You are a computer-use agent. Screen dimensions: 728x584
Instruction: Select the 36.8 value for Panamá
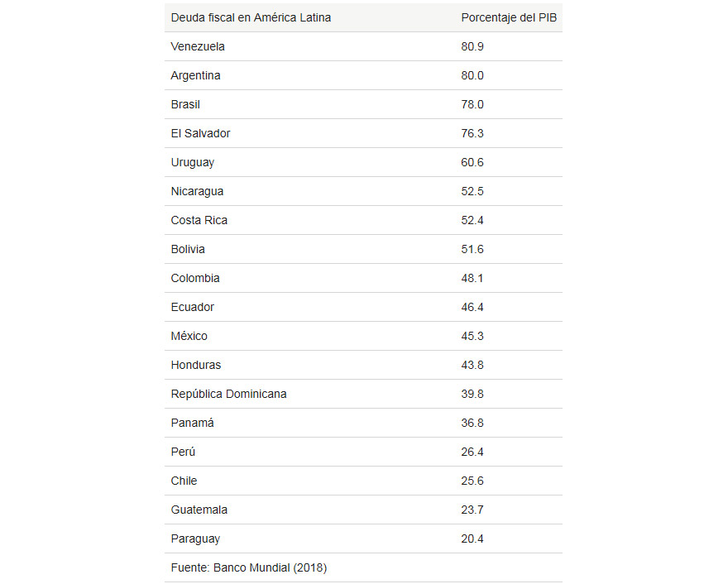pyautogui.click(x=472, y=423)
